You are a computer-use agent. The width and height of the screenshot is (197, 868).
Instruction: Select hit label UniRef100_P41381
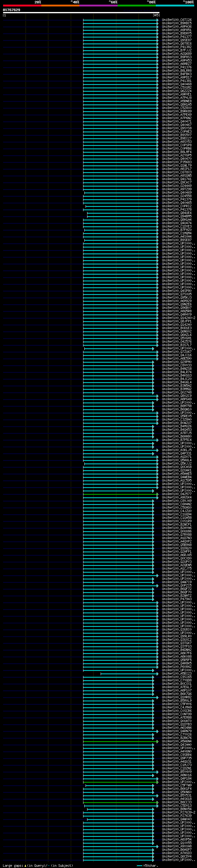point(177,81)
